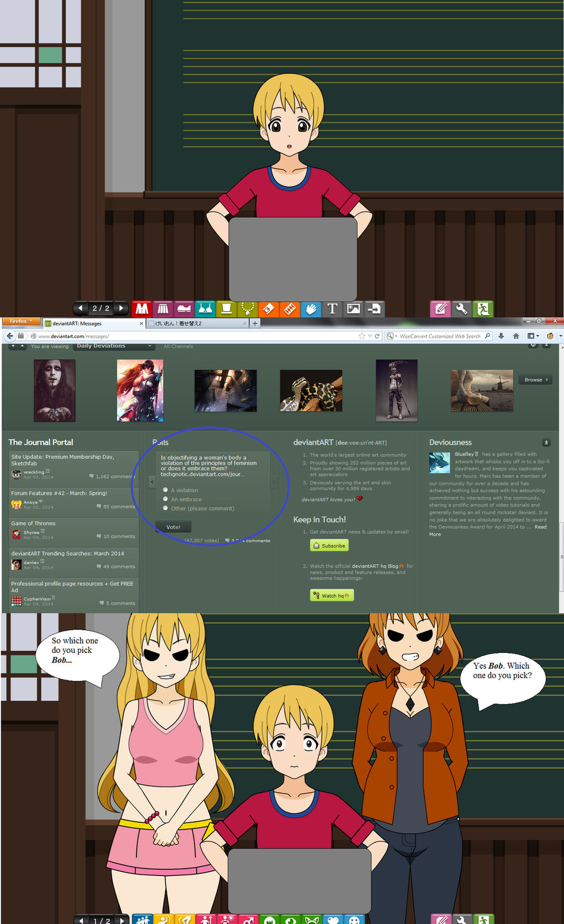Open the bookmarks menu dropdown icon

(533, 336)
